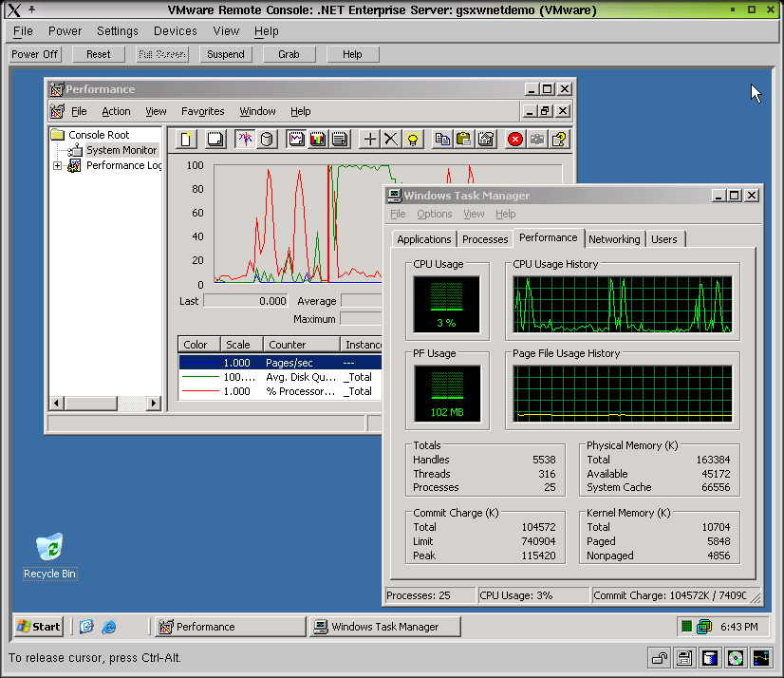The height and width of the screenshot is (678, 784).
Task: Switch to the Processes tab
Action: tap(485, 239)
